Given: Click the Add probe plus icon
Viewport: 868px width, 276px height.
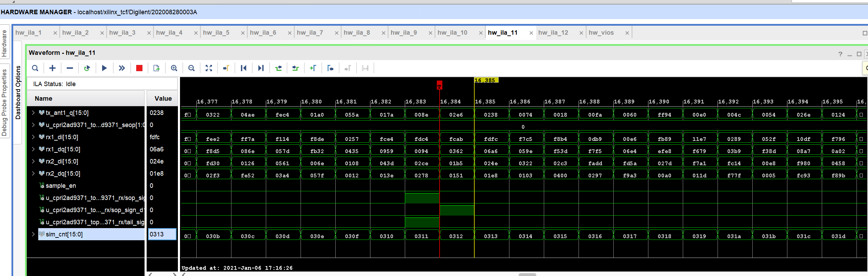Looking at the screenshot, I should (x=52, y=68).
